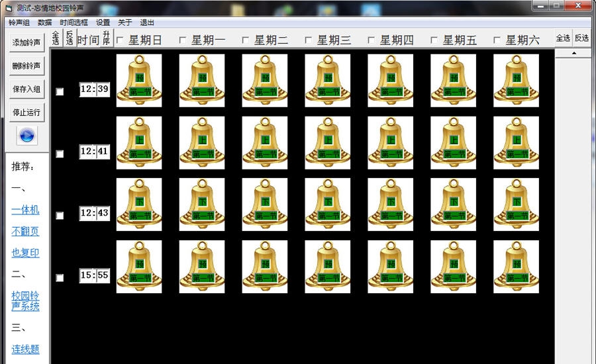Viewport: 596px width, 364px height.
Task: Toggle the 星期六 checkbox
Action: [497, 40]
